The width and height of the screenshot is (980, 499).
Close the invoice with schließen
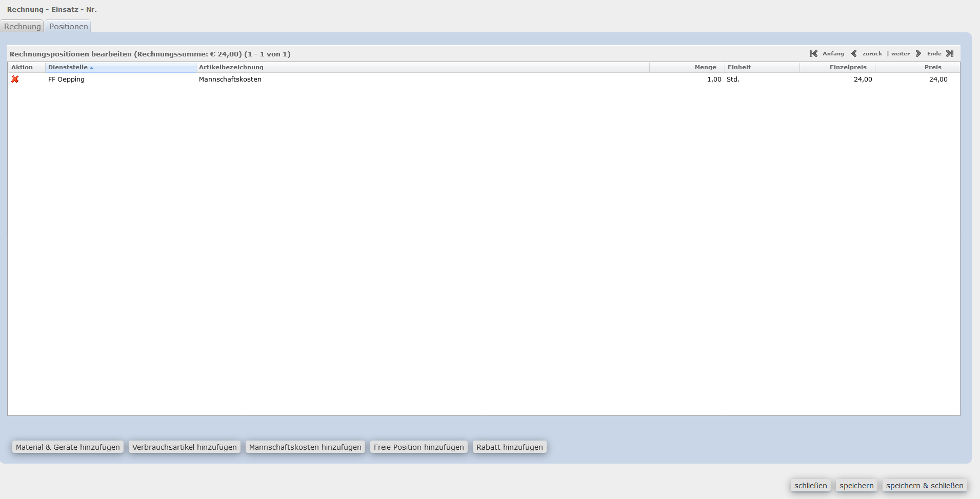click(x=810, y=486)
